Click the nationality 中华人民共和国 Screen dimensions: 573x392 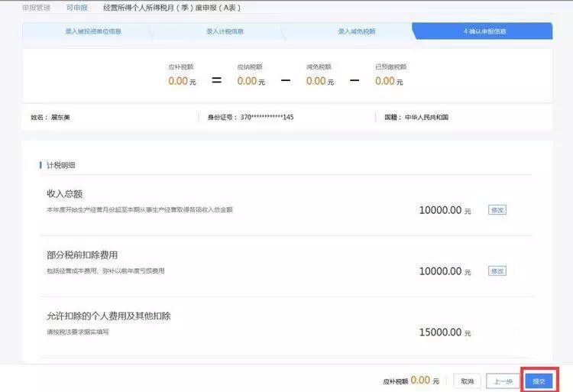tap(426, 117)
